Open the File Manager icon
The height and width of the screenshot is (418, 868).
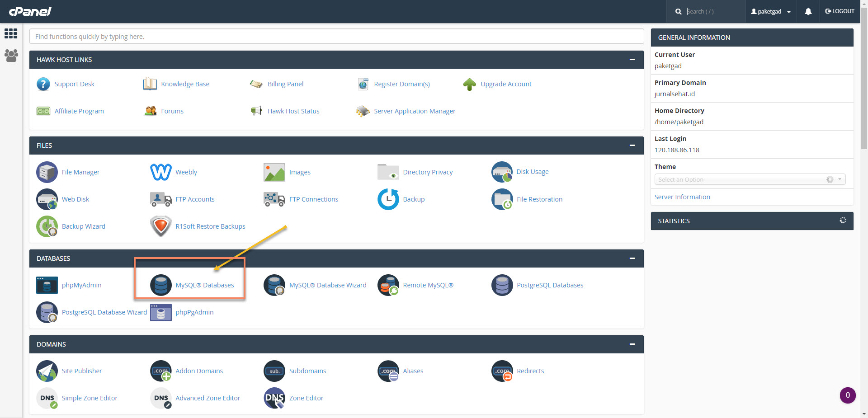[47, 172]
